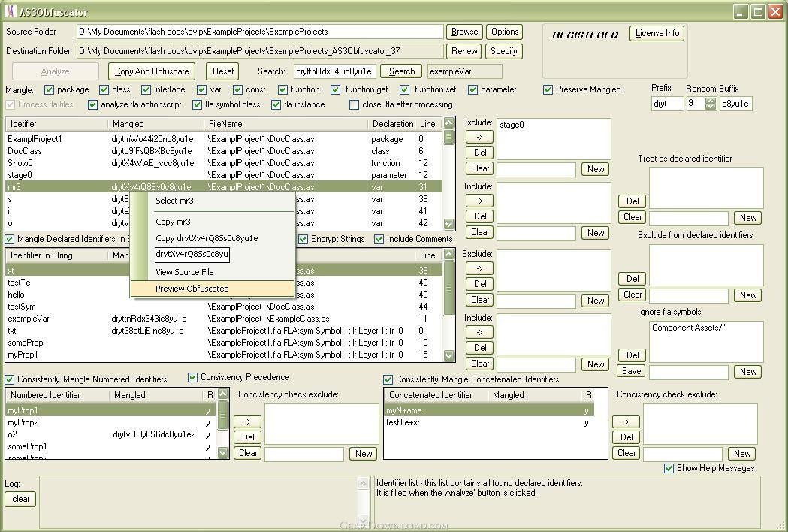
Task: Uncheck the function get checkbox
Action: click(x=335, y=89)
